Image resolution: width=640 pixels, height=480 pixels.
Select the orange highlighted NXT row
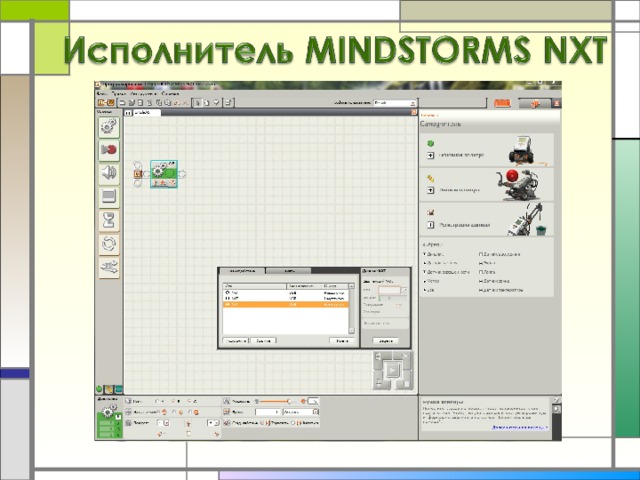coord(285,304)
